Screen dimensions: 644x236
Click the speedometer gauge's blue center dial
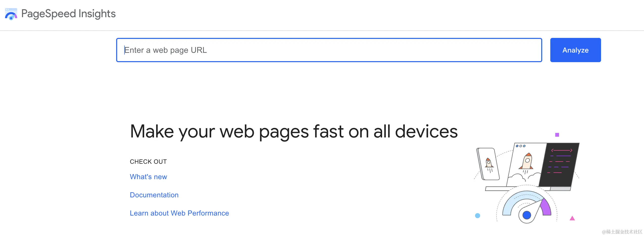point(527,215)
